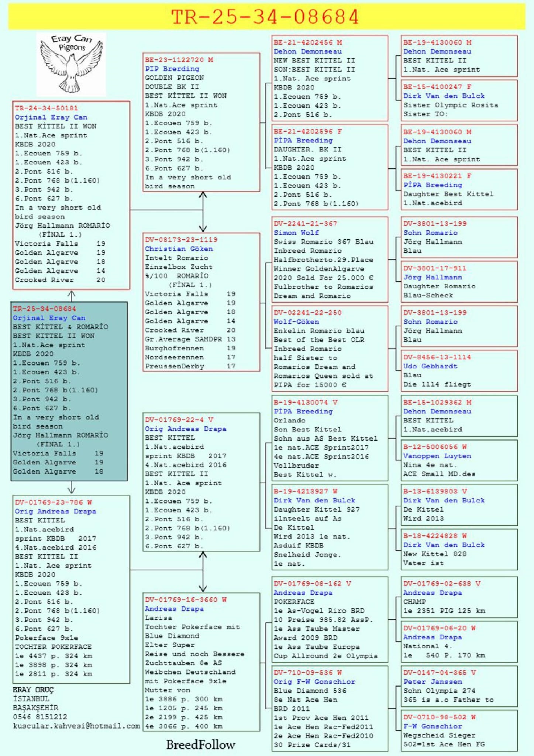Click the Daughter Kittel 927 line
The height and width of the screenshot is (756, 534).
coord(317,509)
